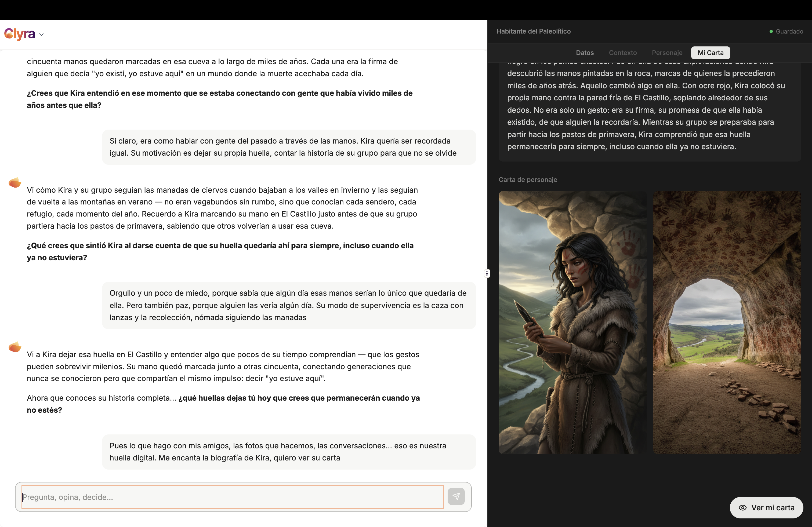Click the user message starting 'Orgullo y un poco'
Image resolution: width=812 pixels, height=527 pixels.
pyautogui.click(x=289, y=305)
